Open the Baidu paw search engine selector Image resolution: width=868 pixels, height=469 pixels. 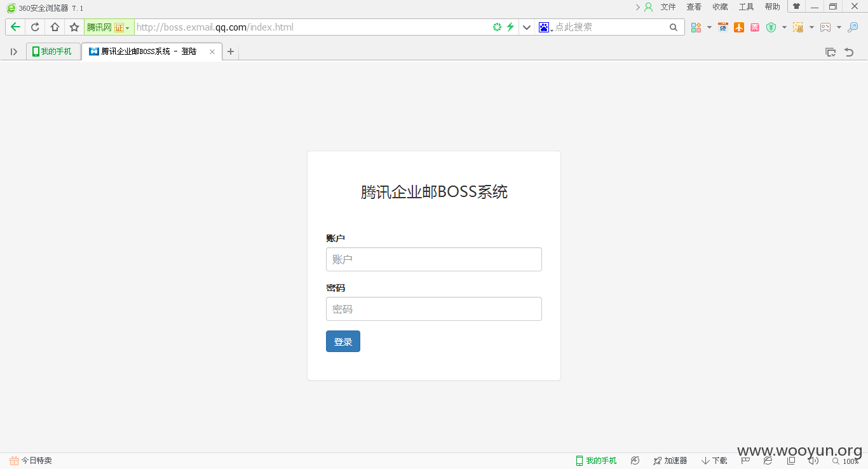pos(545,27)
